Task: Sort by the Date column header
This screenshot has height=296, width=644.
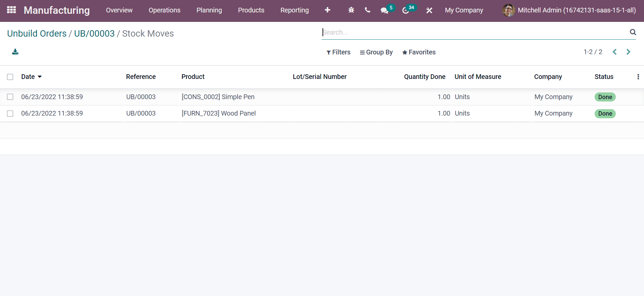Action: click(31, 77)
